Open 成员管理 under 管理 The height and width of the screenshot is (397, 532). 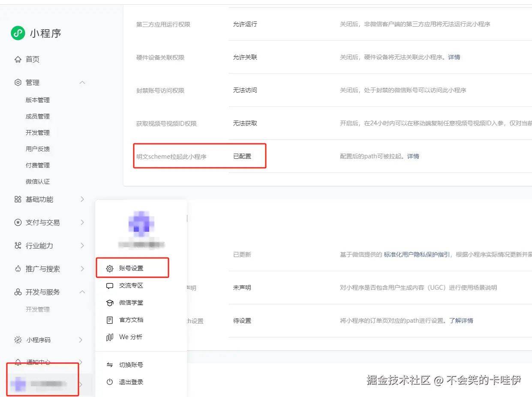pyautogui.click(x=38, y=116)
